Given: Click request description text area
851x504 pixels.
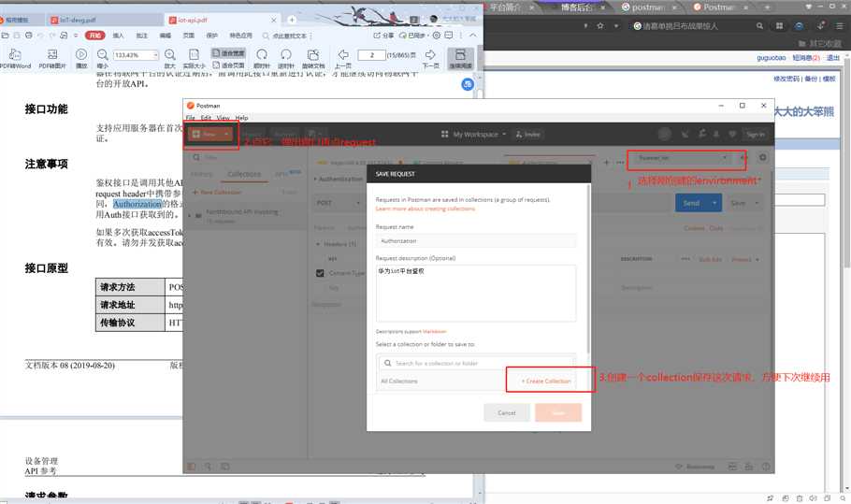Looking at the screenshot, I should pos(475,293).
